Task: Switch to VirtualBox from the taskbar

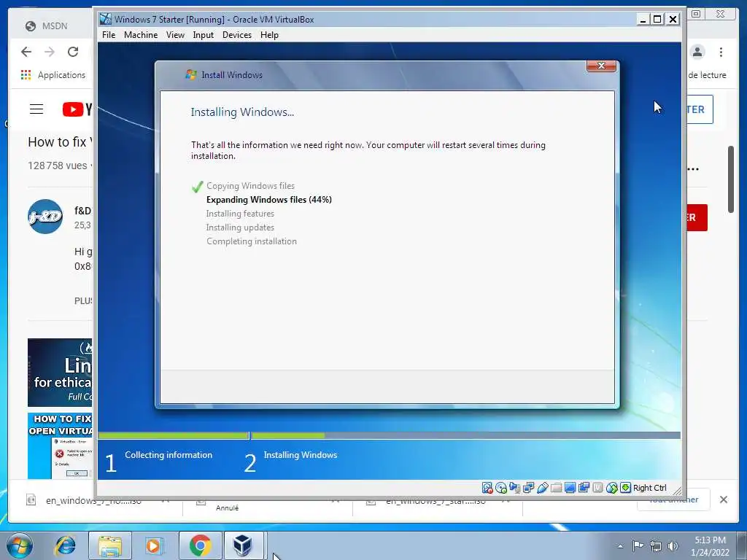Action: click(x=243, y=545)
